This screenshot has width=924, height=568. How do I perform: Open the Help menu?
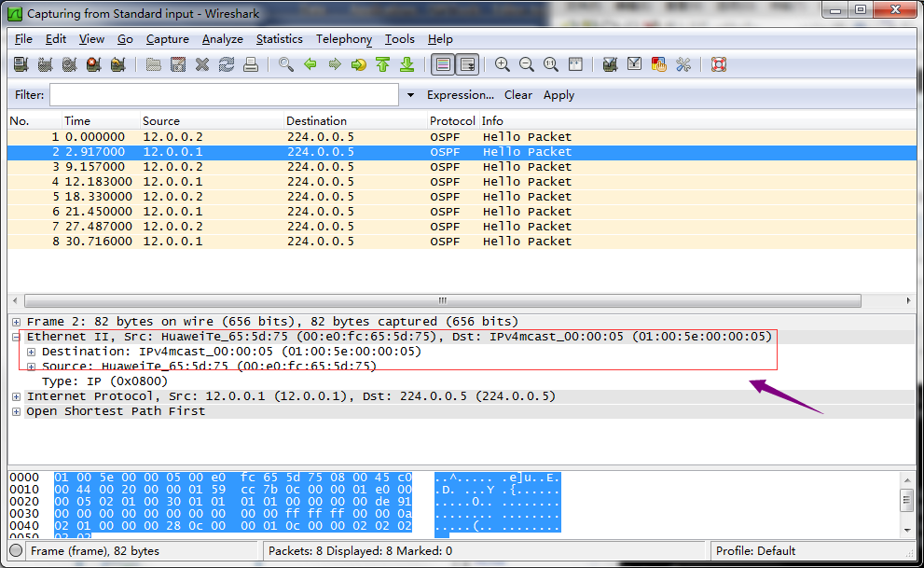tap(440, 39)
